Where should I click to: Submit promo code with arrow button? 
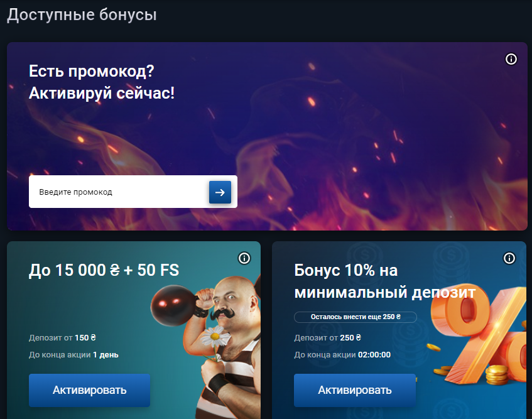click(220, 192)
